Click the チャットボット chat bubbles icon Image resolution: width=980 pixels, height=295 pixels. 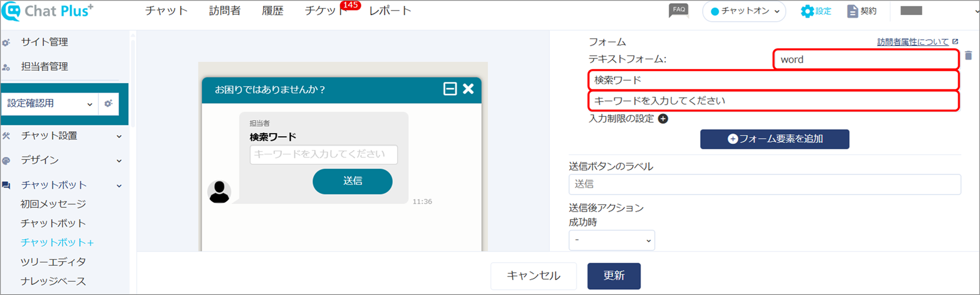pos(6,185)
